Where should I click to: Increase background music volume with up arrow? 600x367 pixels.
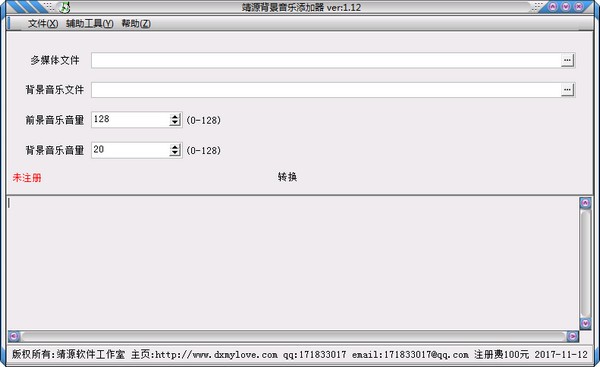(x=175, y=147)
